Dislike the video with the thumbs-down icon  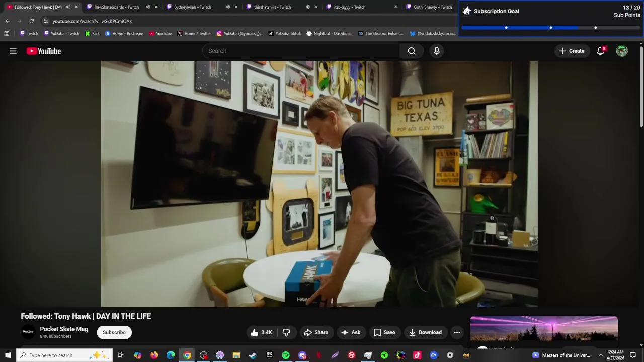tap(286, 332)
